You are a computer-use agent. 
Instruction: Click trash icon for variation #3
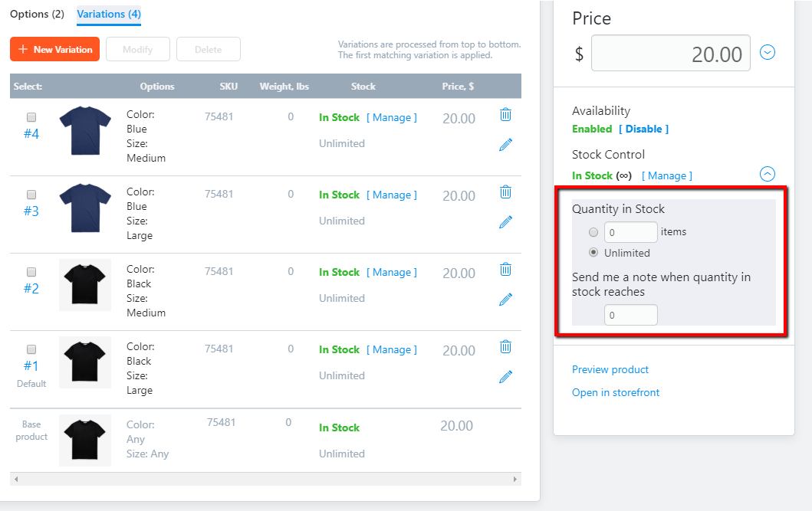505,192
